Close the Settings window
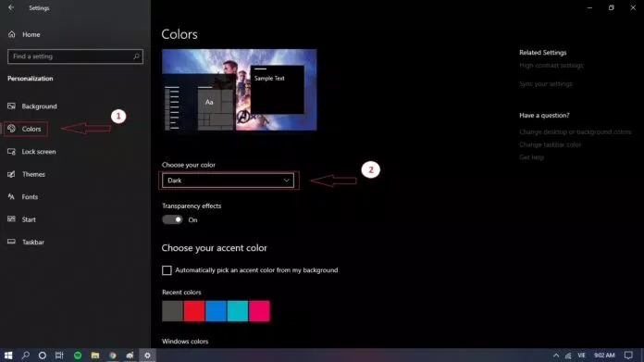The height and width of the screenshot is (362, 644). click(633, 7)
